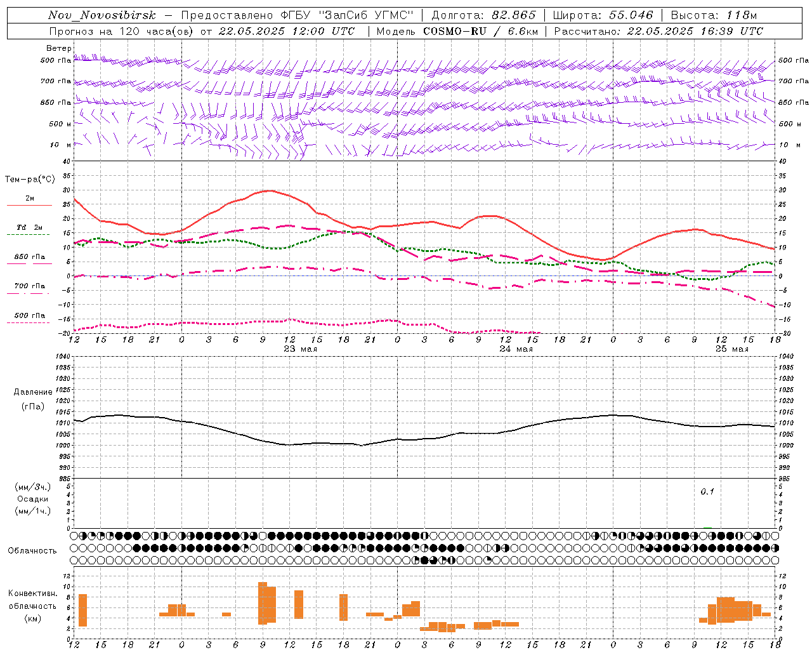812x650 pixels.
Task: Click the 'Облачность' cloud cover label
Action: 32,551
